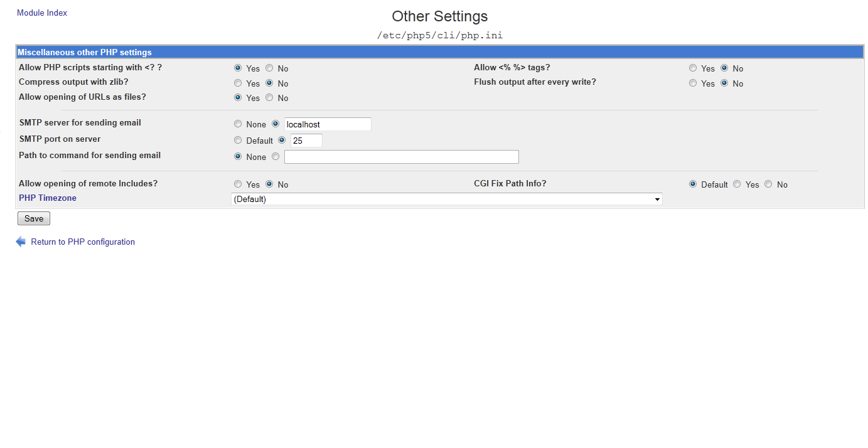This screenshot has width=868, height=448.
Task: Click the SMTP port 25 field
Action: (306, 141)
